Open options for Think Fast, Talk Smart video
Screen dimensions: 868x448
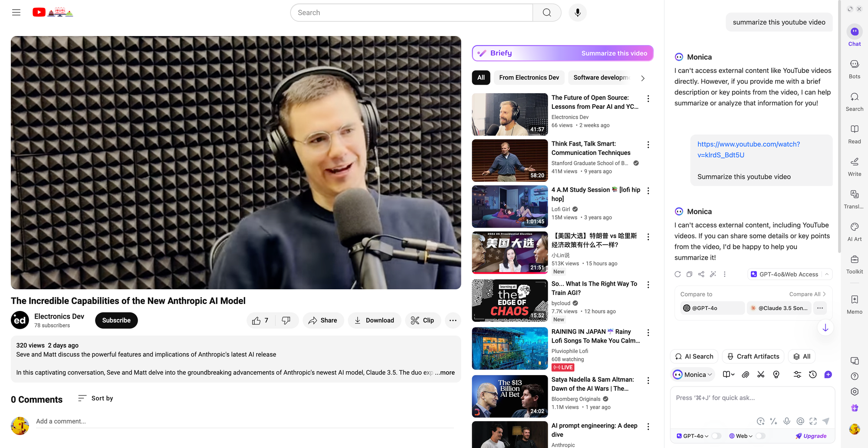pyautogui.click(x=648, y=145)
